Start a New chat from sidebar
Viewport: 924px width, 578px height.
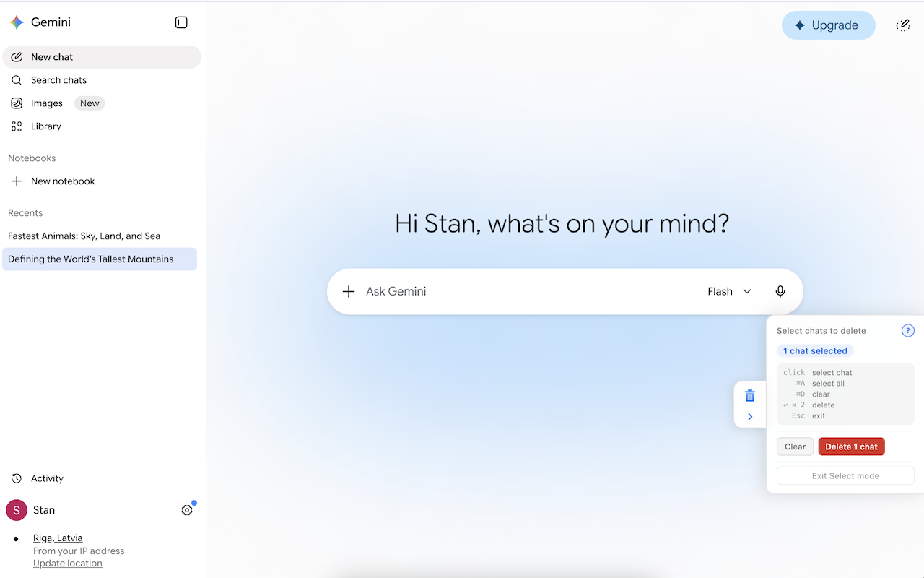click(102, 57)
